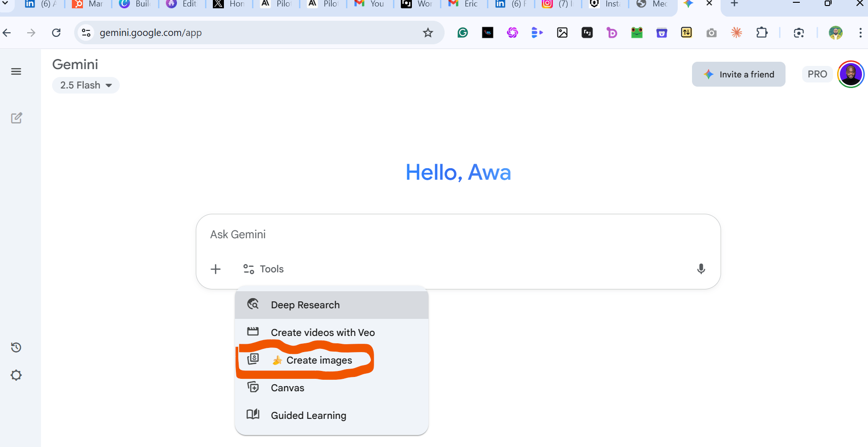Click the Guided Learning book icon

tap(253, 414)
